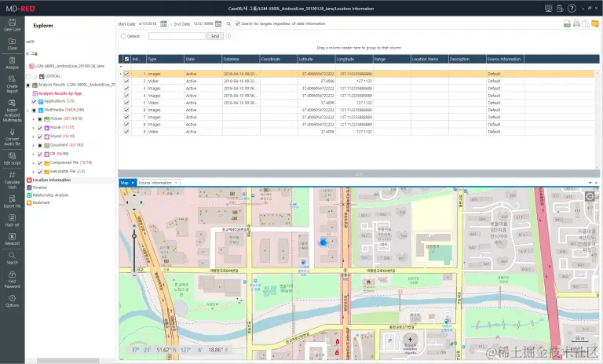Open the Start Date calendar picker

(x=163, y=24)
